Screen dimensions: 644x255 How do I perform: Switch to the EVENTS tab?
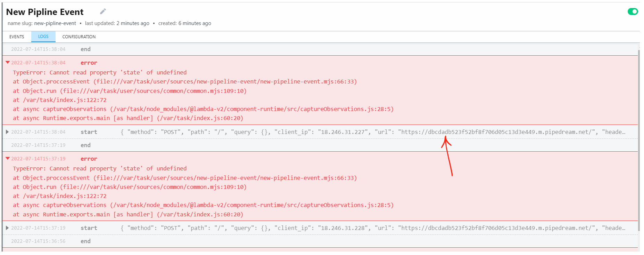pyautogui.click(x=16, y=37)
